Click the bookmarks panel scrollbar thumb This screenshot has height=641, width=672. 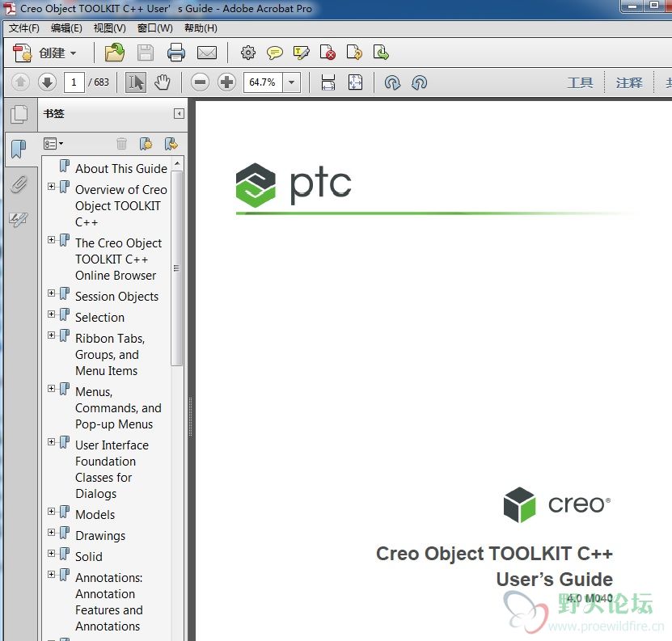pos(176,268)
